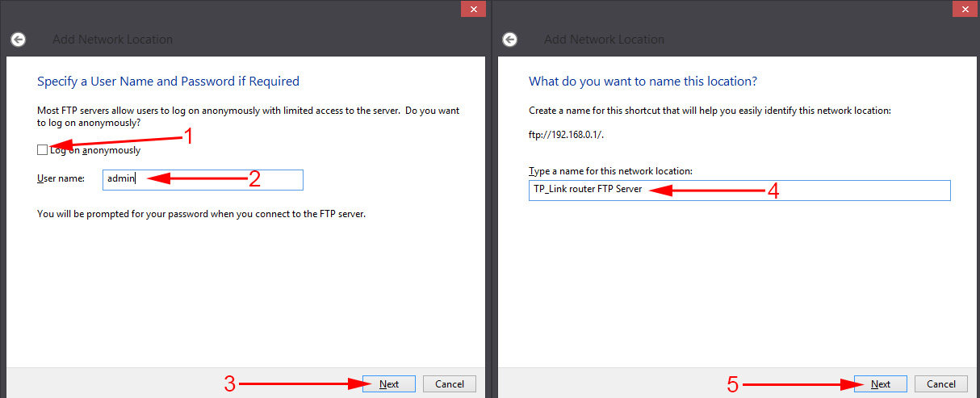Enable the Log on anonymously checkbox
Screen dimensions: 980x398
[x=42, y=150]
